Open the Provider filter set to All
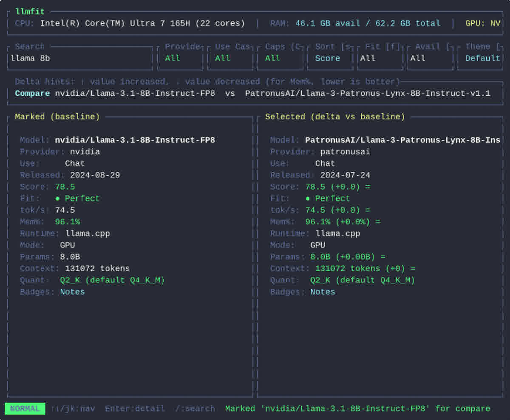The image size is (510, 420). coord(180,58)
